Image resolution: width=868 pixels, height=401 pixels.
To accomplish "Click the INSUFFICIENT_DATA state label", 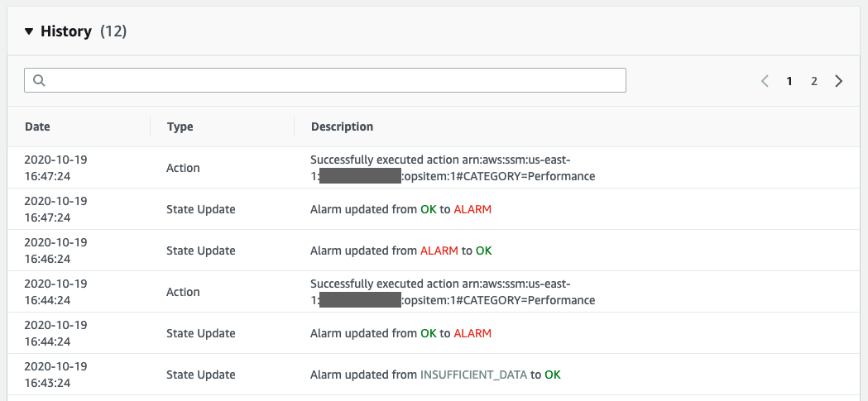I will coord(474,375).
